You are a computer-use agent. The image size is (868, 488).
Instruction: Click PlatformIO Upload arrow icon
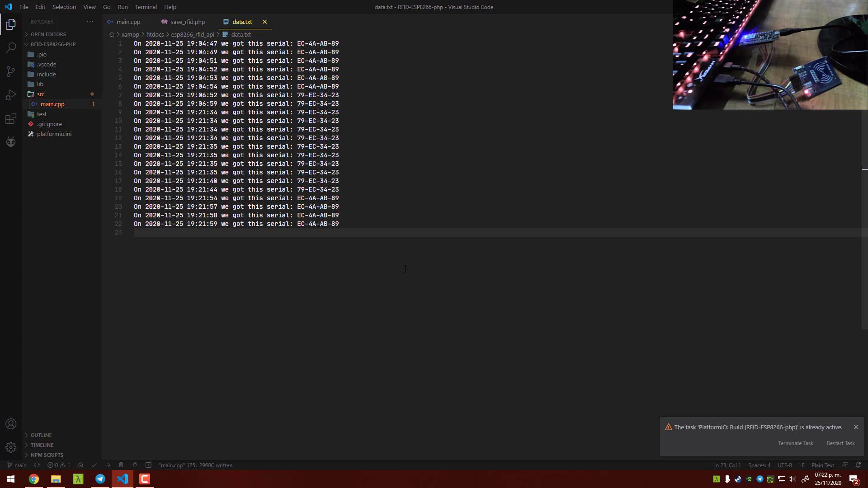pyautogui.click(x=108, y=465)
